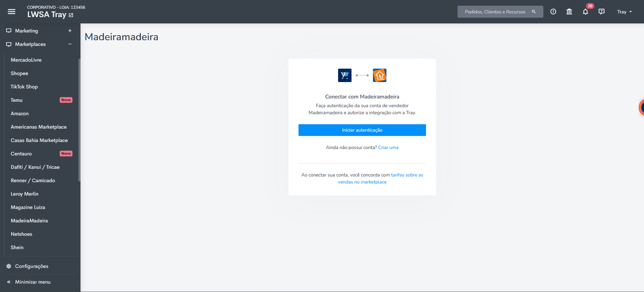Follow the Criar uma link
Screen dimensions: 644x292
(388, 147)
